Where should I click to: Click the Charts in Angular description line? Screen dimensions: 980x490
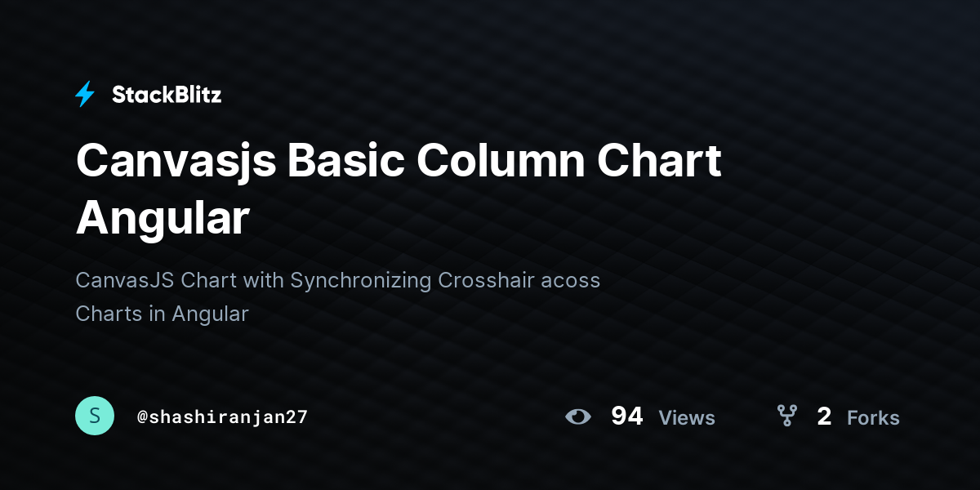pyautogui.click(x=162, y=314)
